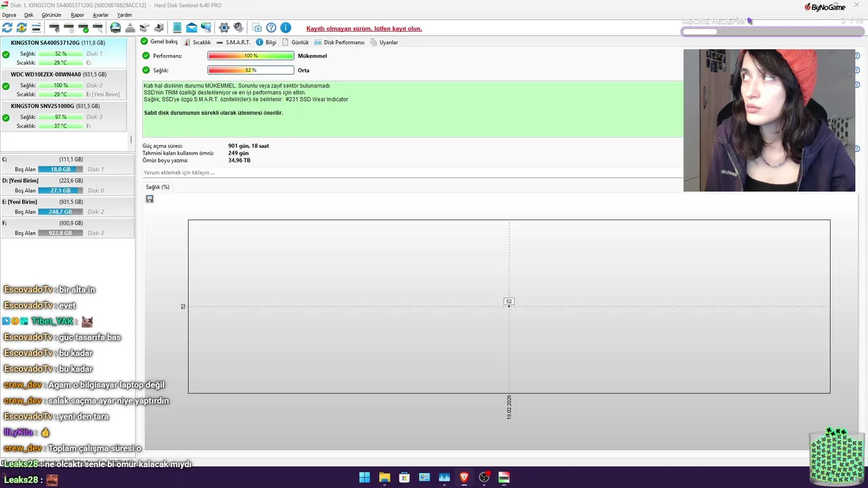
Task: Switch to the Uyarılar tab
Action: click(384, 42)
